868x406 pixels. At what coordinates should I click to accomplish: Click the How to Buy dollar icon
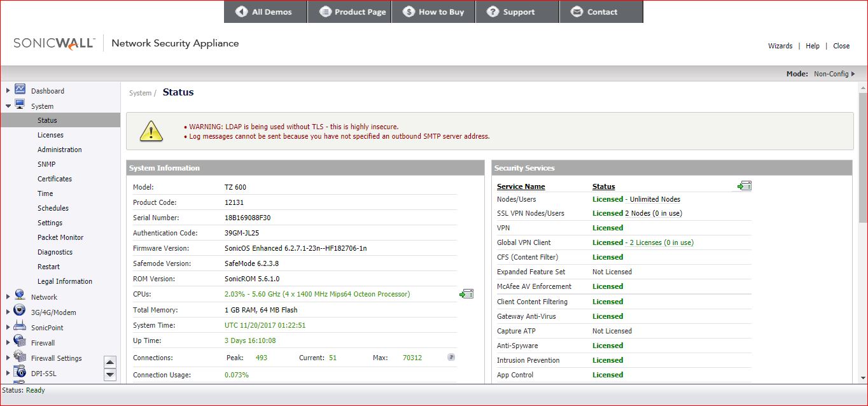(x=409, y=11)
